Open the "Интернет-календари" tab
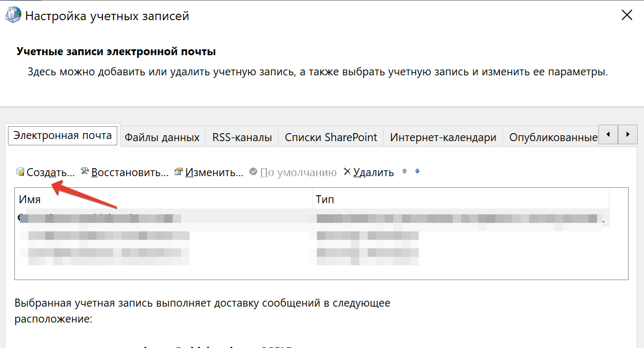Screen dimensions: 644x348 click(x=443, y=137)
